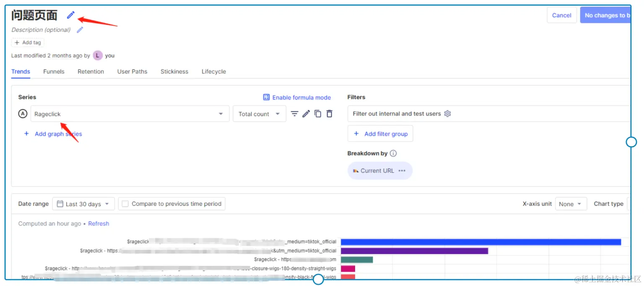Edit the insight title with pencil icon
Screen dimensions: 644x286
pyautogui.click(x=71, y=15)
